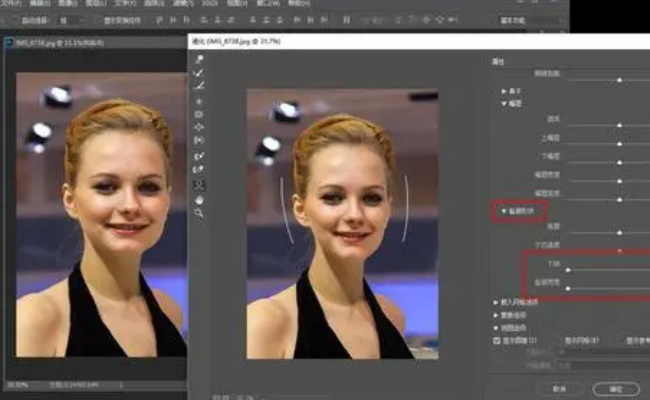
Task: Toggle the 显示图像 (Show Image) checkbox
Action: click(497, 340)
